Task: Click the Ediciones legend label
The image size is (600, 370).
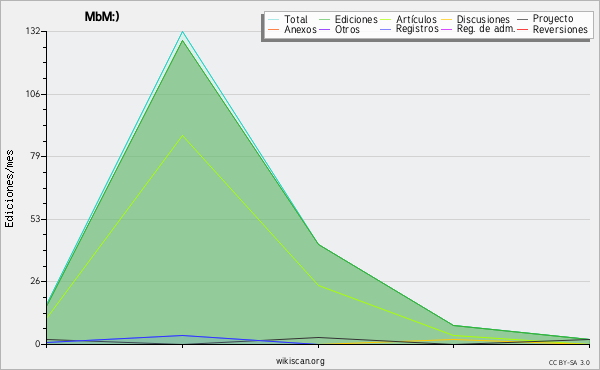Action: [356, 19]
